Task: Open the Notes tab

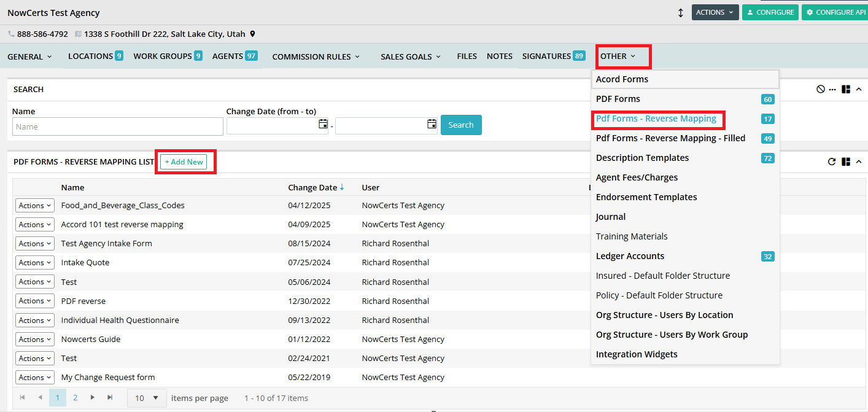Action: pyautogui.click(x=500, y=56)
